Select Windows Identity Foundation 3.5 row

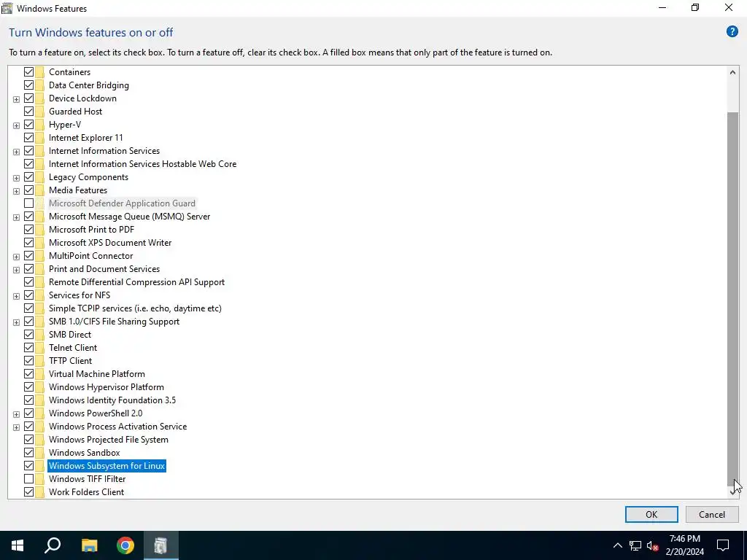(112, 400)
